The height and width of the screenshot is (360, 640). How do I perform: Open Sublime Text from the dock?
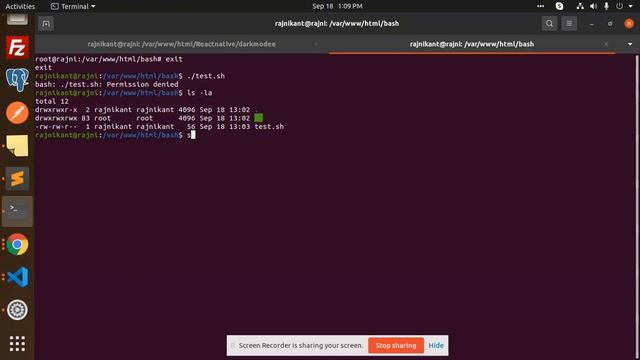(17, 178)
